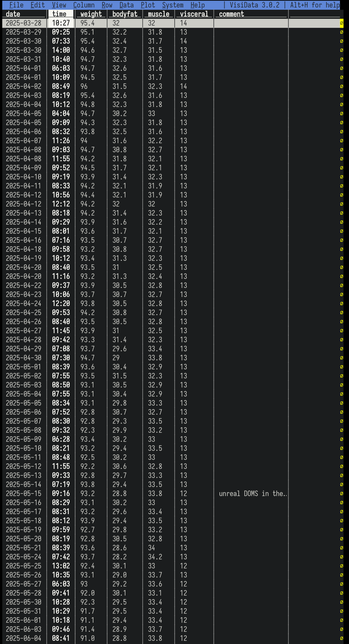Click time cell 12:20

tap(61, 303)
